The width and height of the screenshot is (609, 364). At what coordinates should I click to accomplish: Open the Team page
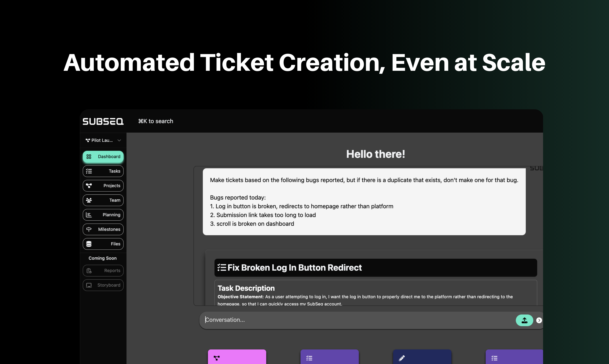[x=103, y=200]
